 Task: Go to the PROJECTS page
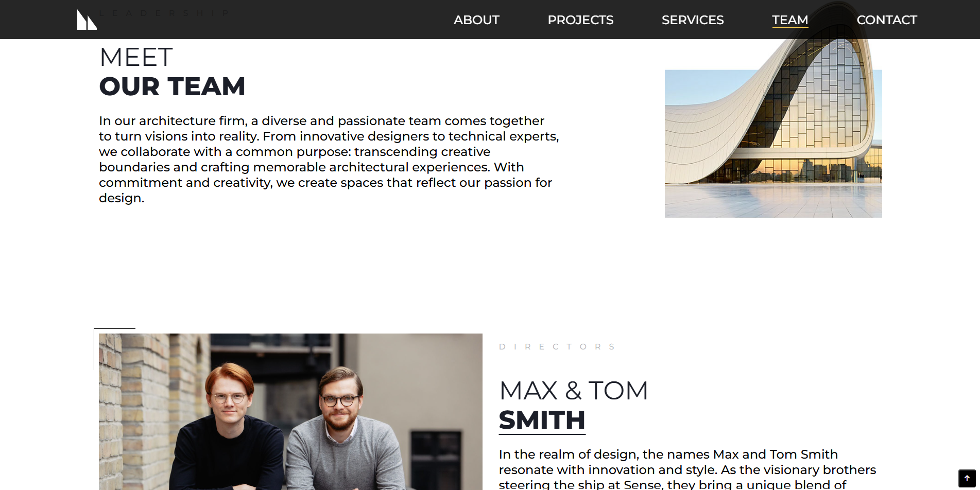(x=580, y=20)
